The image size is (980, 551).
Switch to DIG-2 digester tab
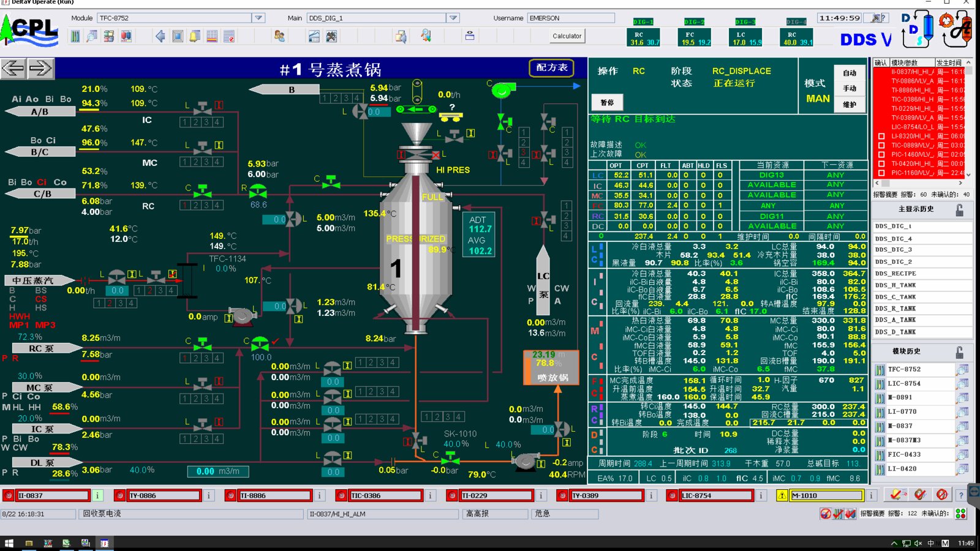tap(695, 22)
